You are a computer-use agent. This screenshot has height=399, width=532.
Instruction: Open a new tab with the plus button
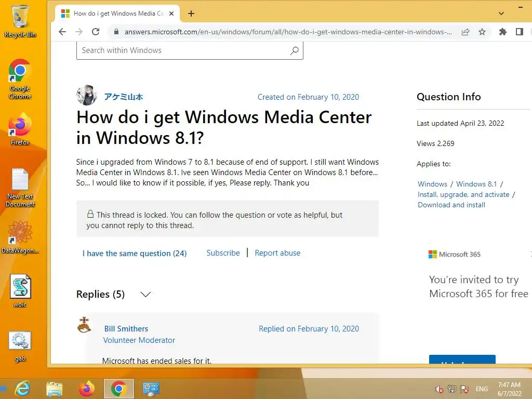point(191,14)
